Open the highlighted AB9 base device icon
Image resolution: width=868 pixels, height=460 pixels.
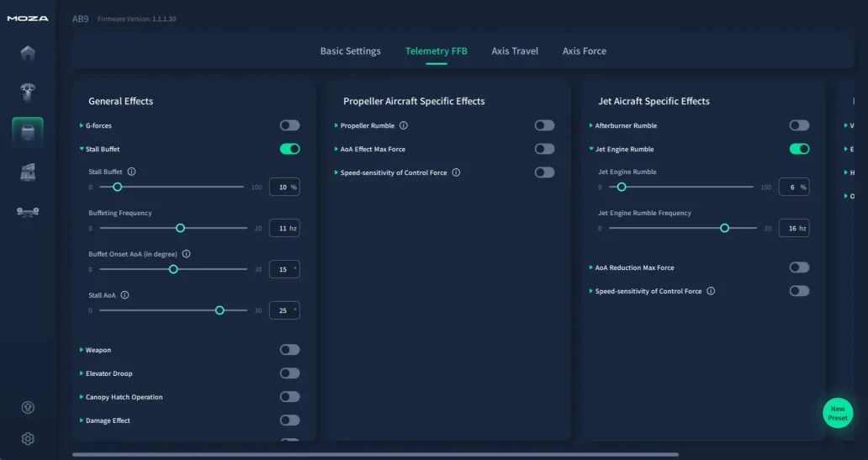pos(28,132)
